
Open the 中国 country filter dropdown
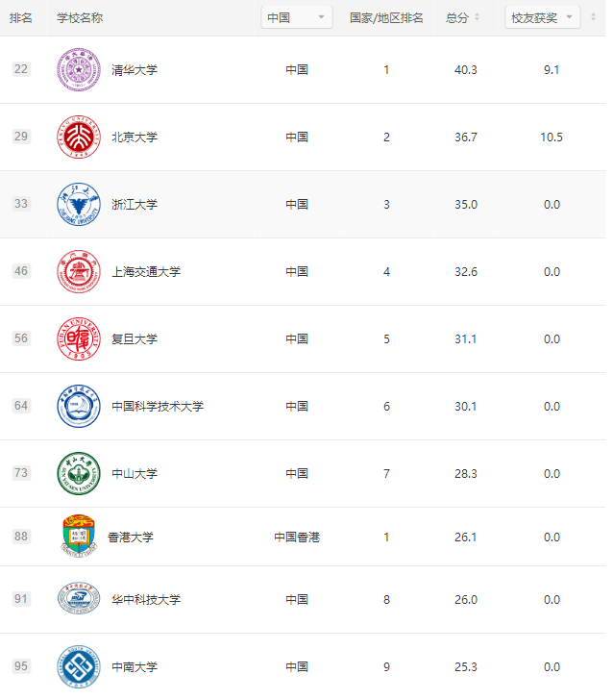pyautogui.click(x=297, y=17)
